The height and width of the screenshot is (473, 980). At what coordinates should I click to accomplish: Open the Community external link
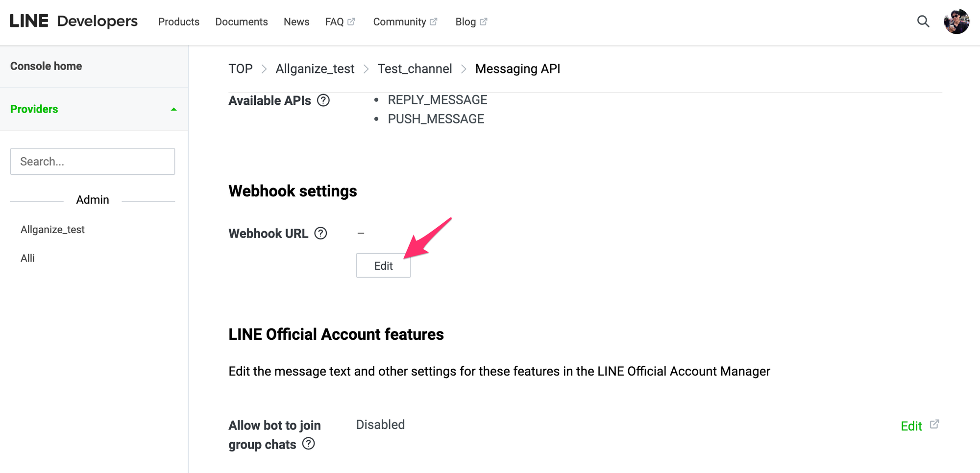pyautogui.click(x=405, y=22)
